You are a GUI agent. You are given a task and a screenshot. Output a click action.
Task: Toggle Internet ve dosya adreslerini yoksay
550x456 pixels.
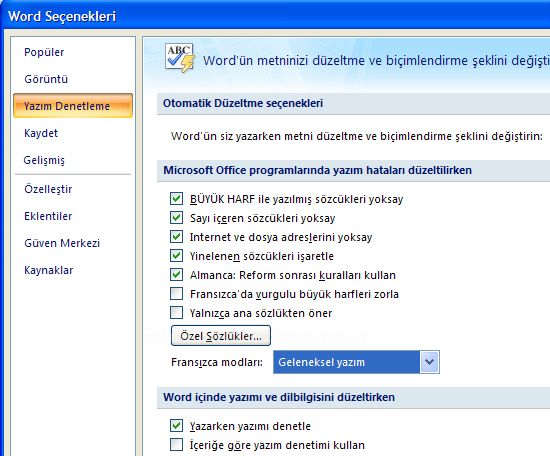(176, 236)
